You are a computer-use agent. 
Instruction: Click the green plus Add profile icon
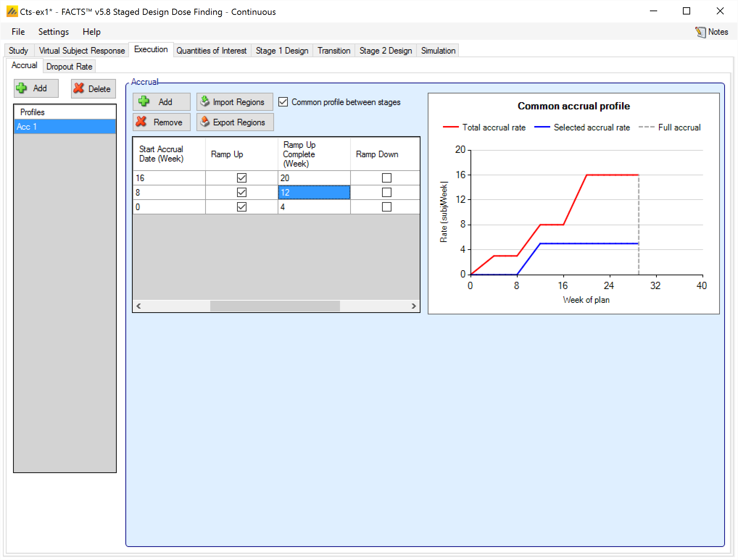coord(22,88)
